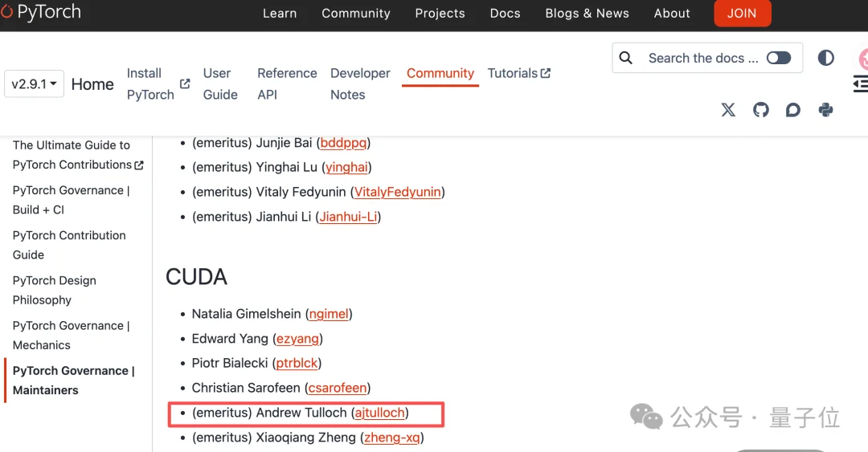Open the ptrblck profile link

[297, 363]
